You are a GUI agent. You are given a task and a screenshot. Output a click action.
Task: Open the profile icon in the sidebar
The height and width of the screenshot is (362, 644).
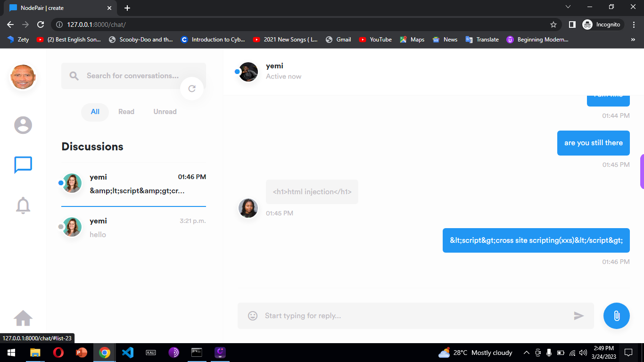pyautogui.click(x=23, y=125)
